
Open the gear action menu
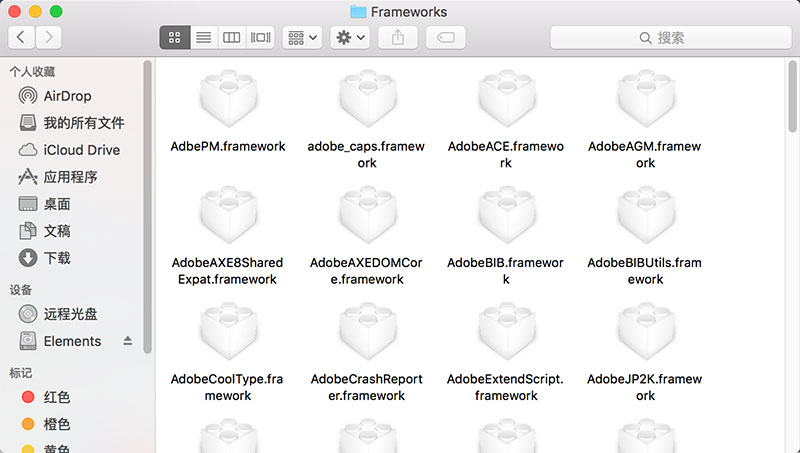pos(350,37)
